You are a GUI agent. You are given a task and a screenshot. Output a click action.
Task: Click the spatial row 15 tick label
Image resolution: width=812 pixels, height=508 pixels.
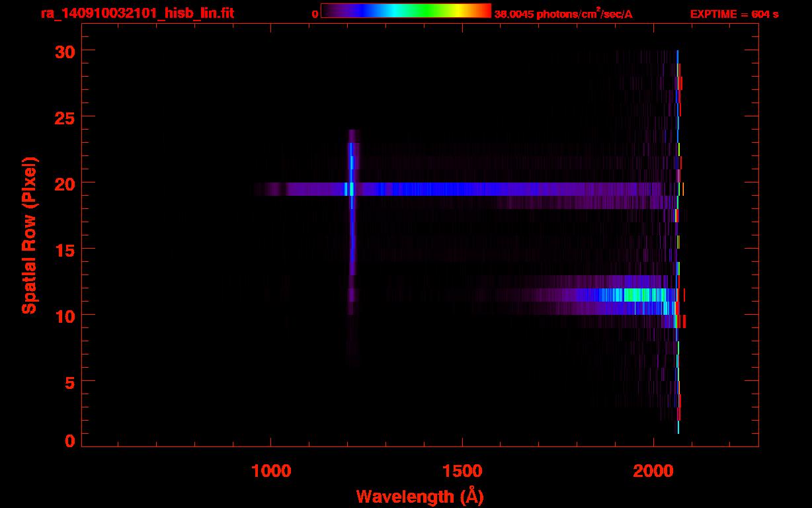(65, 249)
